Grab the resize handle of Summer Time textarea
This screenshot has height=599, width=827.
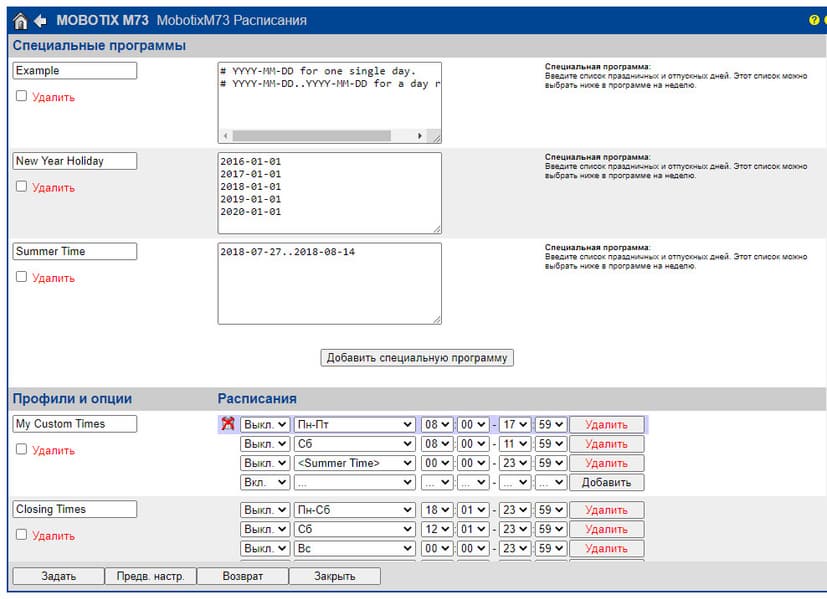[x=437, y=320]
